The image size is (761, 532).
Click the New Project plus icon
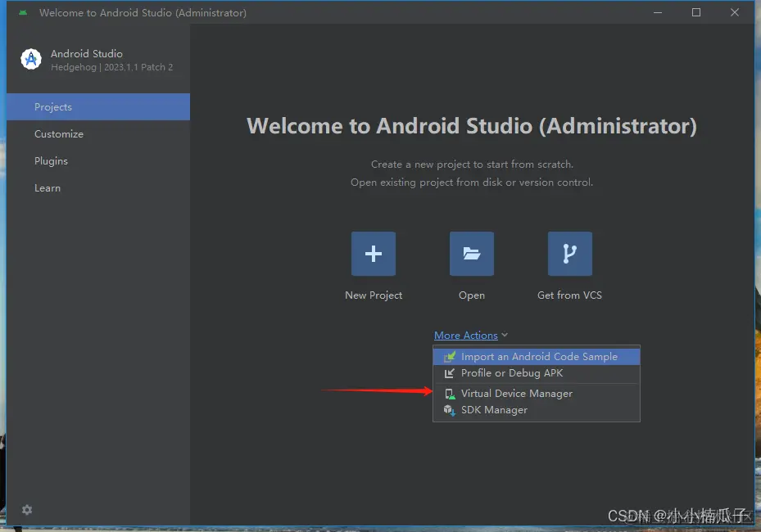pos(374,254)
